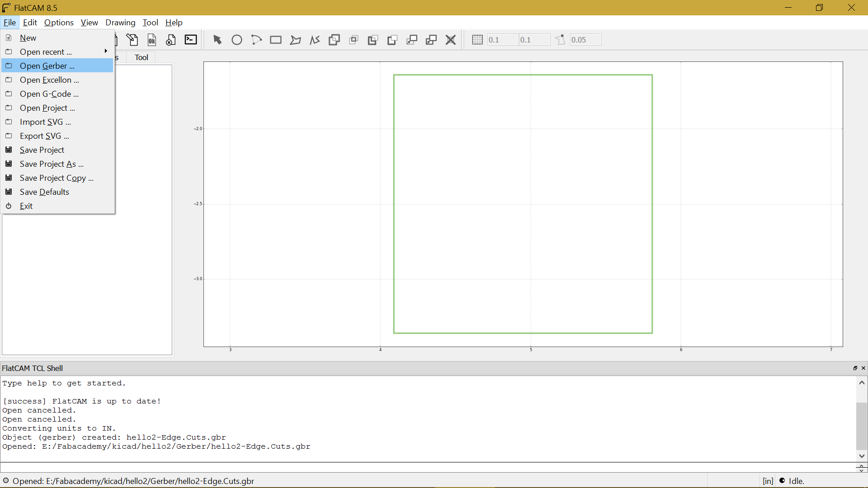The height and width of the screenshot is (488, 868).
Task: Click the Cut Path icon
Action: [392, 40]
